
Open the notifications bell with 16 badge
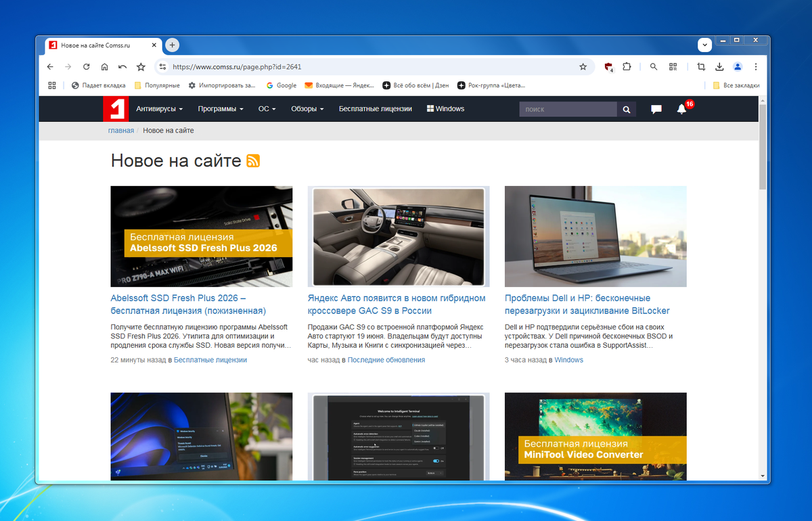[682, 109]
